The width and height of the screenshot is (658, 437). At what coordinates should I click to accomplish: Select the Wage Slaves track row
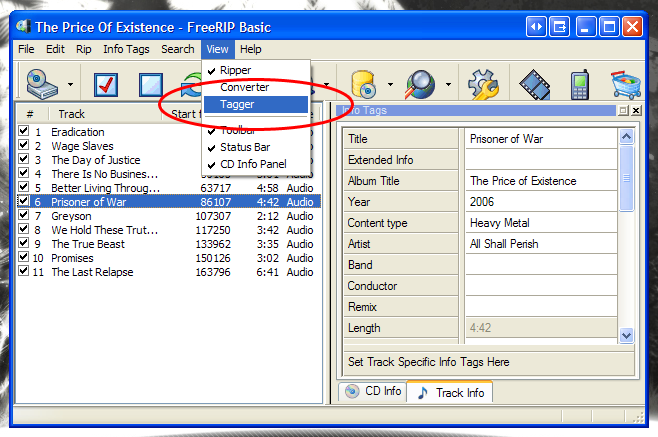point(169,146)
